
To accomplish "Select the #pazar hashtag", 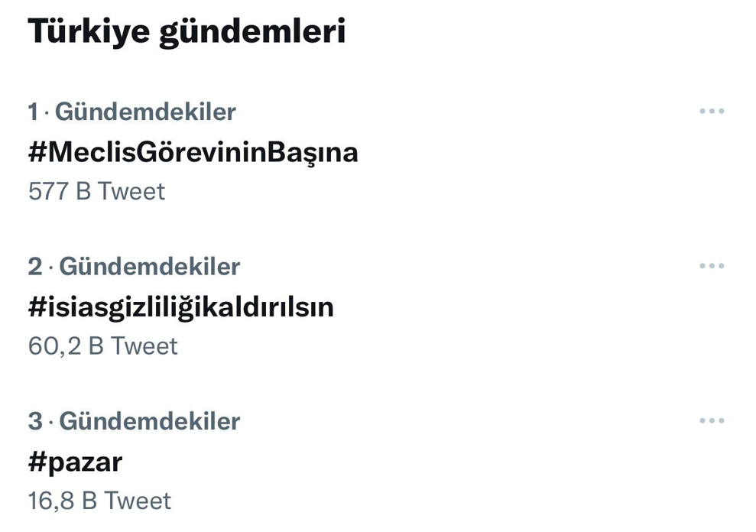I will (75, 462).
